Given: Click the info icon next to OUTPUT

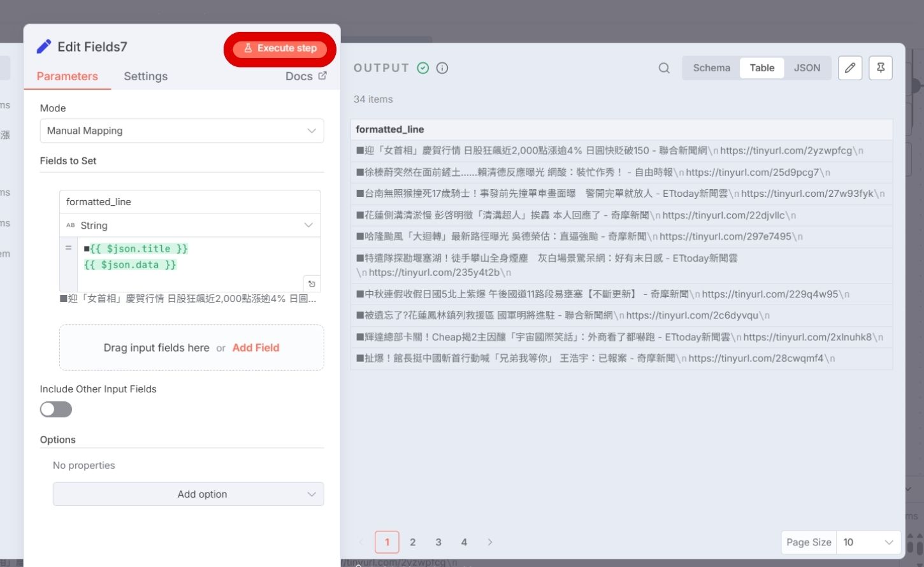Looking at the screenshot, I should [442, 68].
